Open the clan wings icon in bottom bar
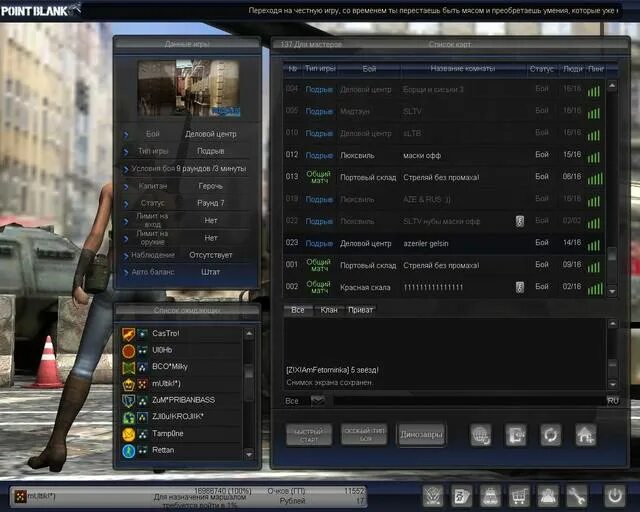The width and height of the screenshot is (640, 512). coord(433,496)
